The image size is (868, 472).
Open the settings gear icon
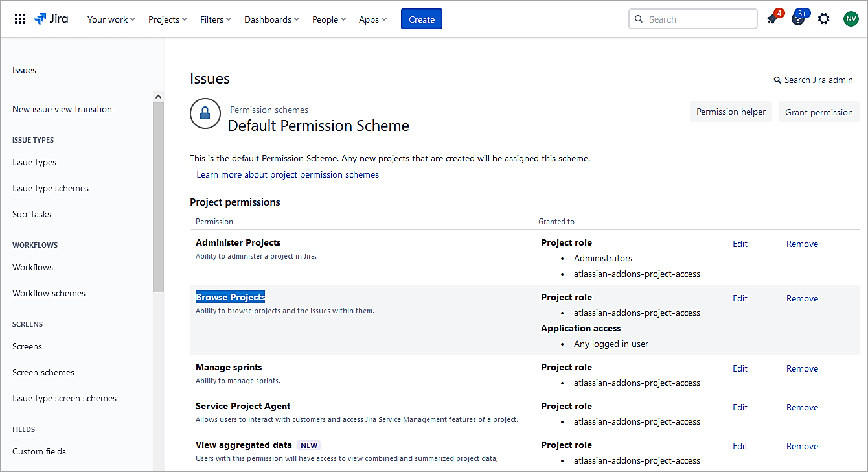click(823, 19)
